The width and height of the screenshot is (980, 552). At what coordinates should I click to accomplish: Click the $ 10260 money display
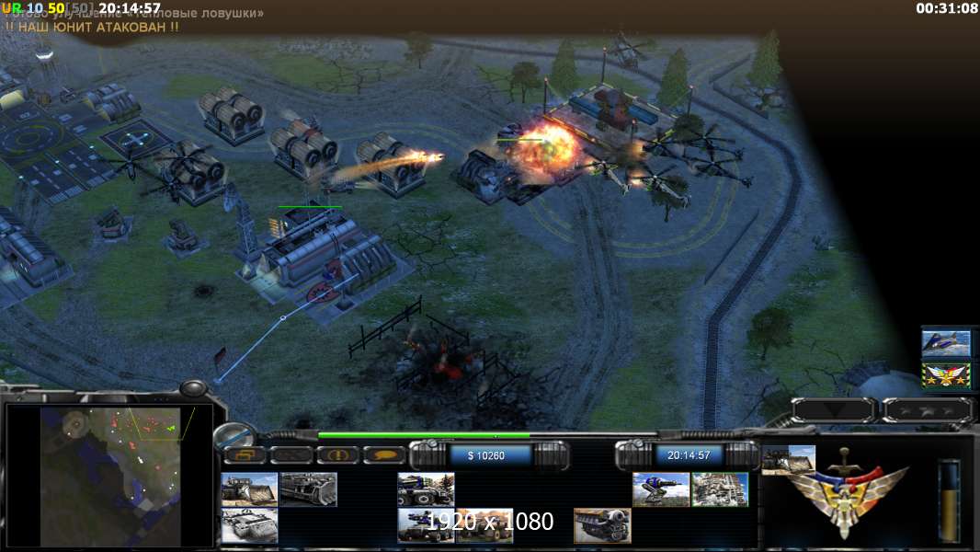[x=486, y=455]
